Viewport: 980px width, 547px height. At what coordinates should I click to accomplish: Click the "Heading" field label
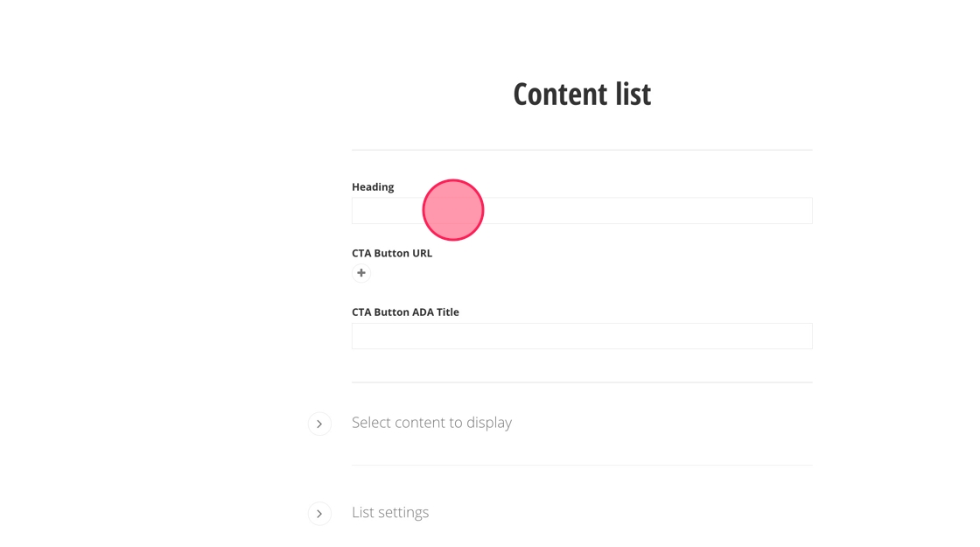[373, 187]
